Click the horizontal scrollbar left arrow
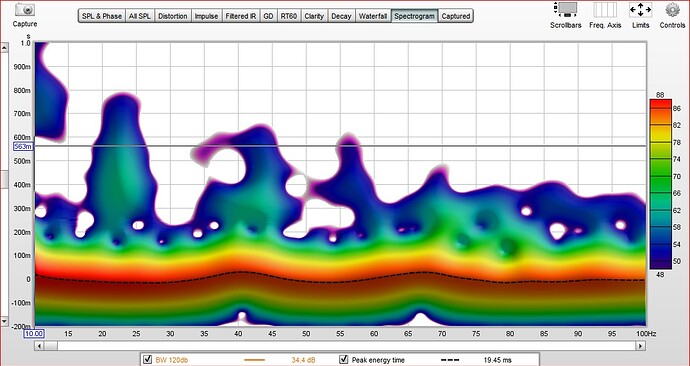690x366 pixels. coord(40,347)
